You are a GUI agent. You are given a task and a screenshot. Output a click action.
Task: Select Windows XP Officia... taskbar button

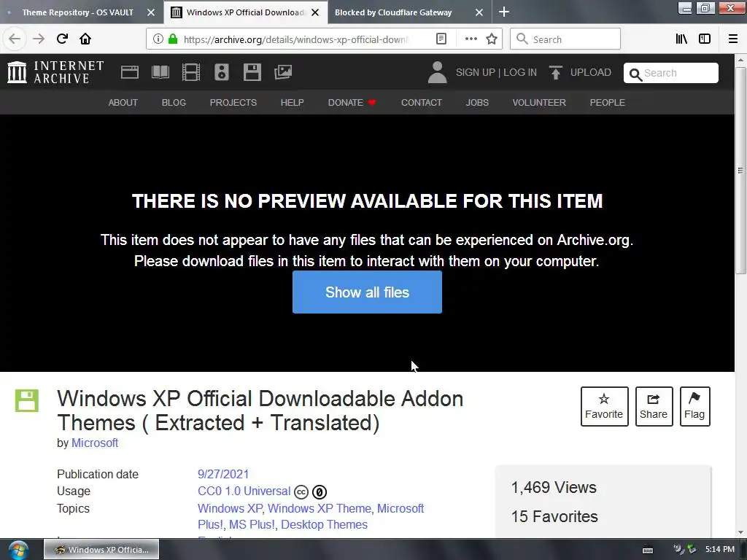pyautogui.click(x=101, y=550)
